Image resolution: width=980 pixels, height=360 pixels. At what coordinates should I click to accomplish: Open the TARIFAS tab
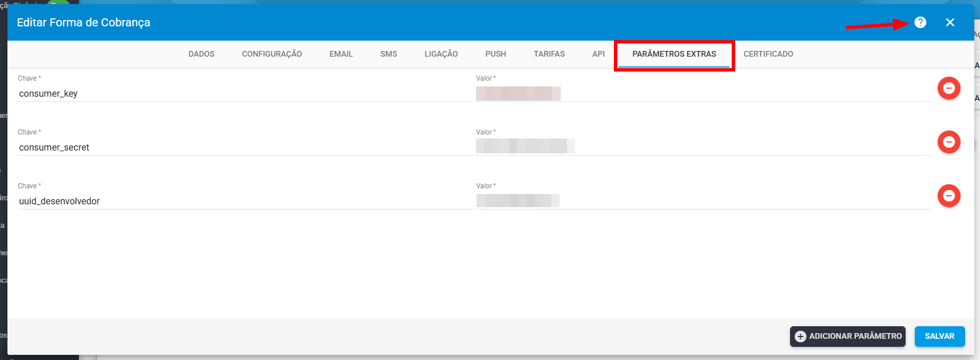549,54
